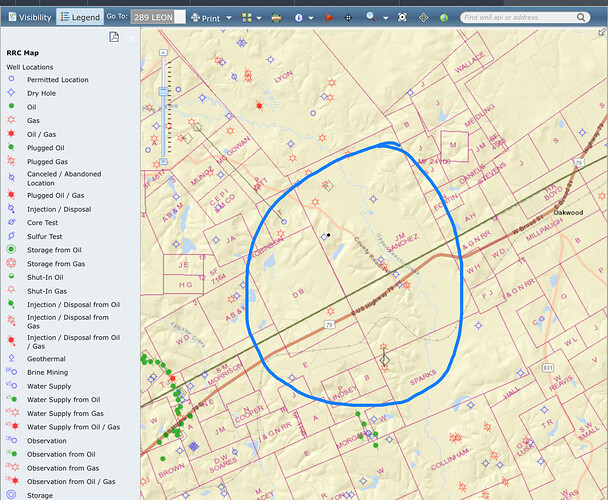608x500 pixels.
Task: Click the green globe icon
Action: 445,17
